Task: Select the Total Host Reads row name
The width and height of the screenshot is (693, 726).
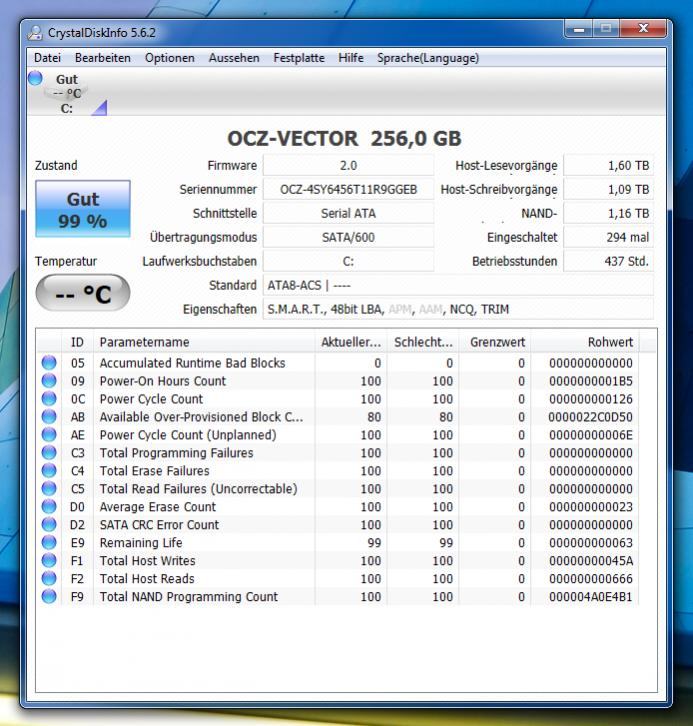Action: (147, 579)
